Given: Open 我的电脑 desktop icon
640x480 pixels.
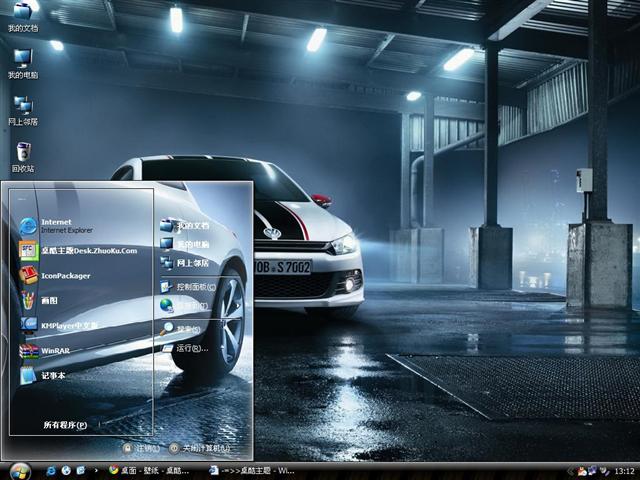Looking at the screenshot, I should [22, 59].
